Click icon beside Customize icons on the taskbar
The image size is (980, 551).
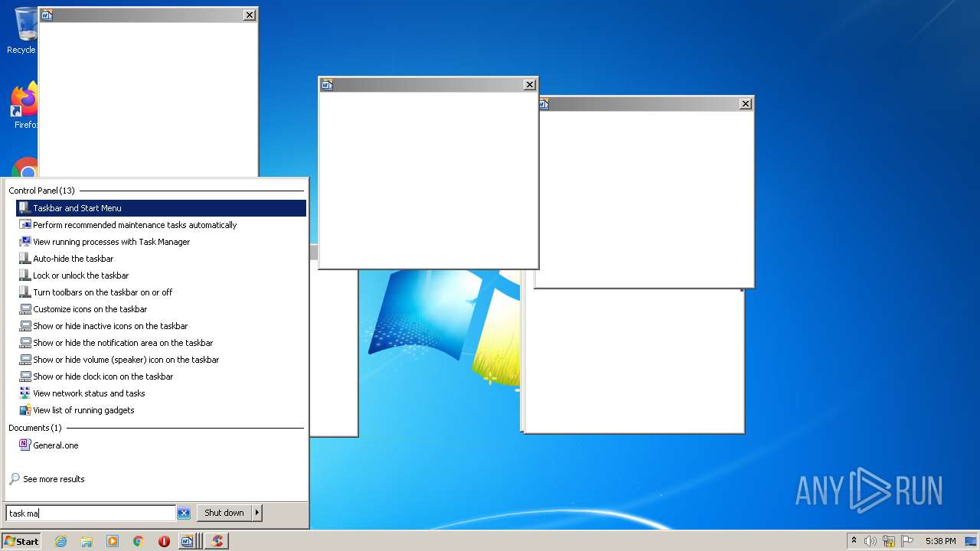[25, 309]
